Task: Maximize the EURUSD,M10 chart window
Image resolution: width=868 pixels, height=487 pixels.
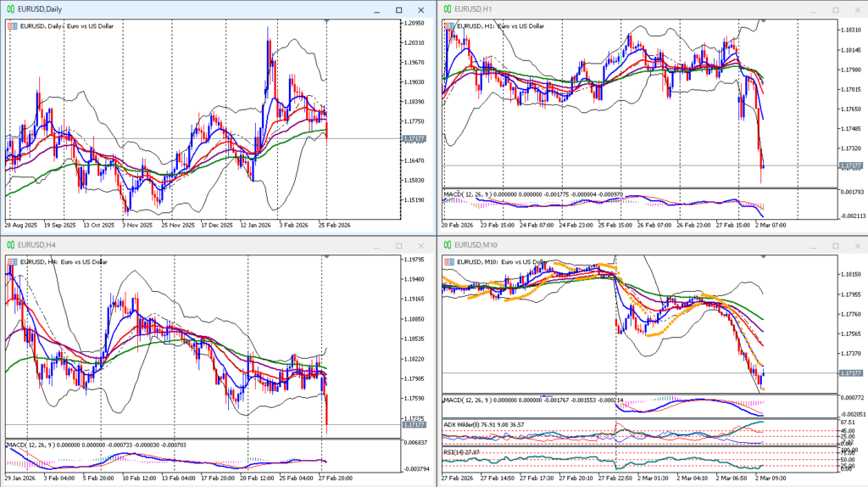Action: click(834, 245)
